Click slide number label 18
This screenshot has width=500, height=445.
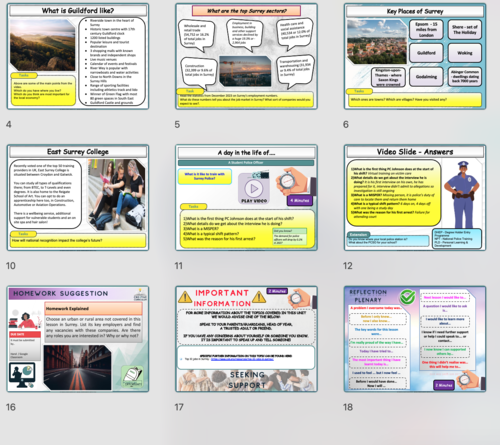click(348, 407)
